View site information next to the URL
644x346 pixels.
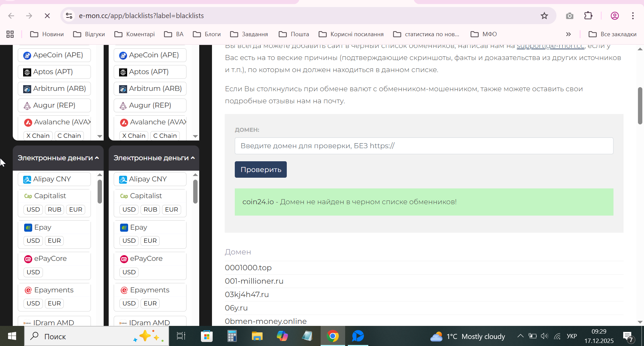coord(69,16)
